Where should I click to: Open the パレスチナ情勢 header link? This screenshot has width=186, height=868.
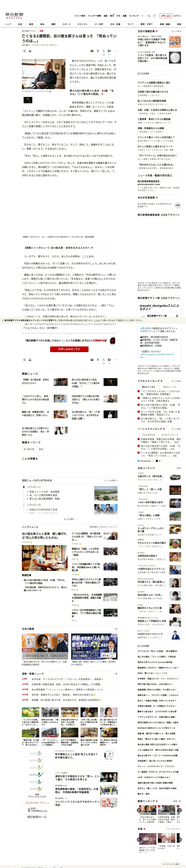94,16
